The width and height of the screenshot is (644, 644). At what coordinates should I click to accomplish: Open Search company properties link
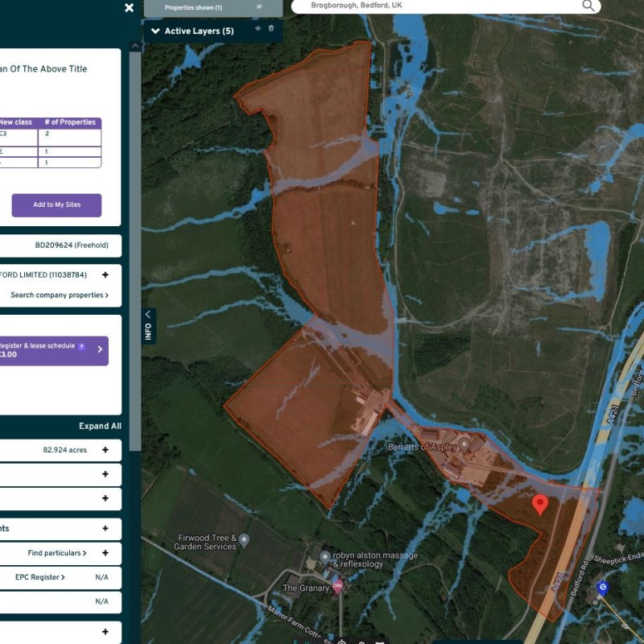pyautogui.click(x=59, y=295)
